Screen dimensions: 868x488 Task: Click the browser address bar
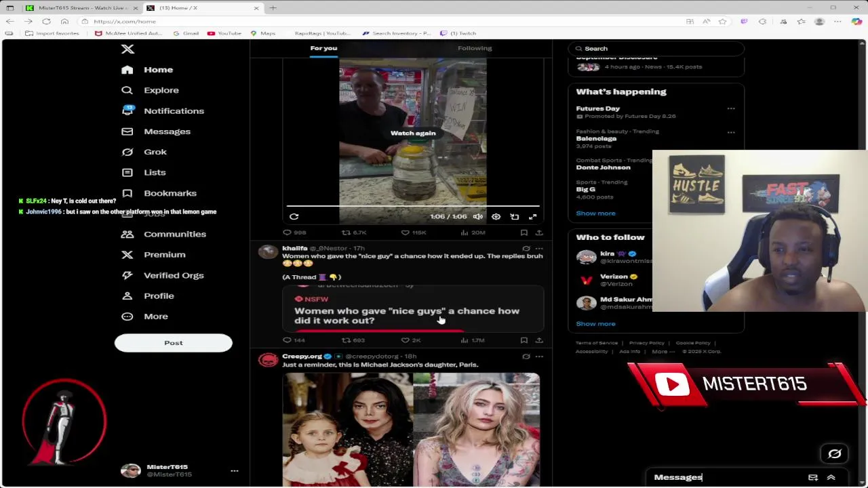[380, 22]
